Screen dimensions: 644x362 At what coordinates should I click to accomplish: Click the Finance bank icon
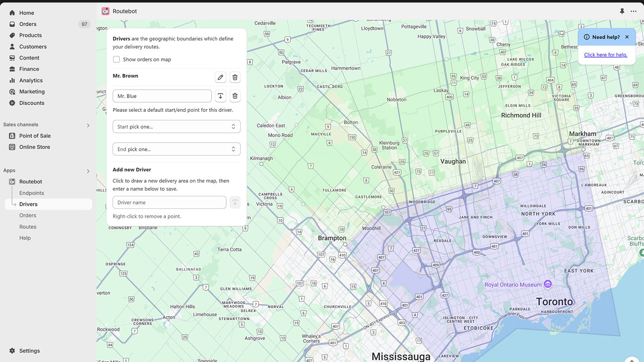[x=12, y=69]
